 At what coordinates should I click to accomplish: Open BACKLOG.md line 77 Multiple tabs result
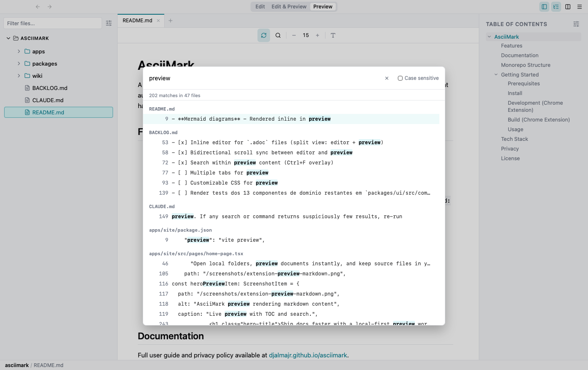[291, 173]
